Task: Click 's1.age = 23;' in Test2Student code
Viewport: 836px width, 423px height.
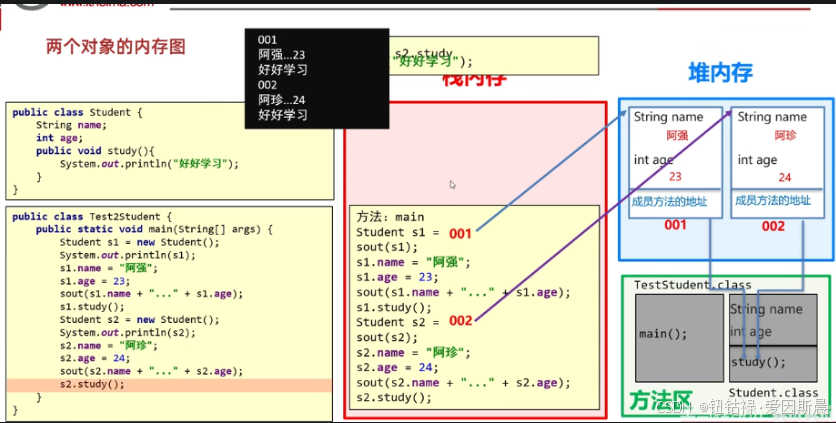Action: tap(95, 281)
